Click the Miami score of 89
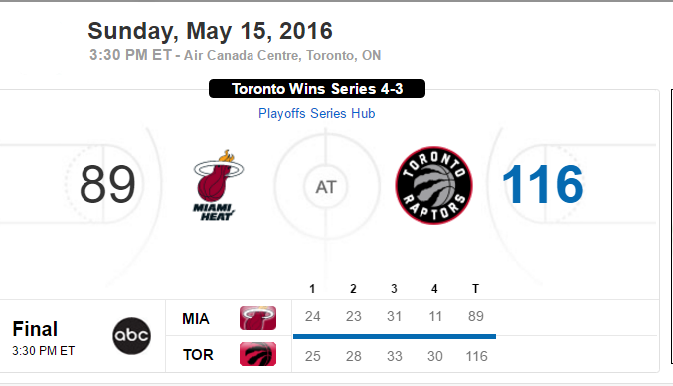673x386 pixels. pos(108,185)
